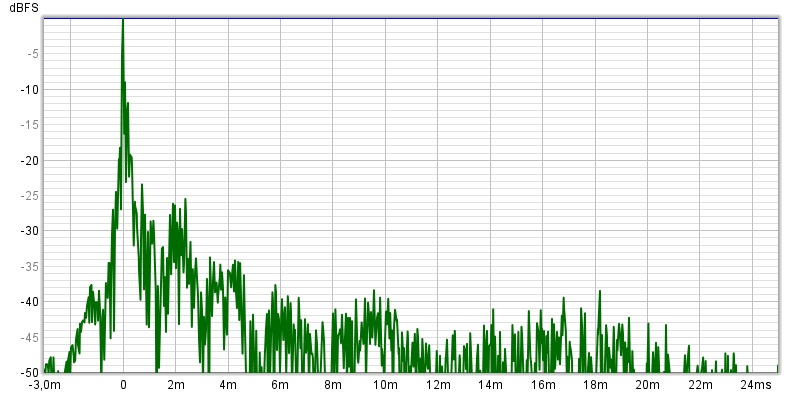Click the 6m time axis label
The height and width of the screenshot is (396, 800).
point(281,385)
